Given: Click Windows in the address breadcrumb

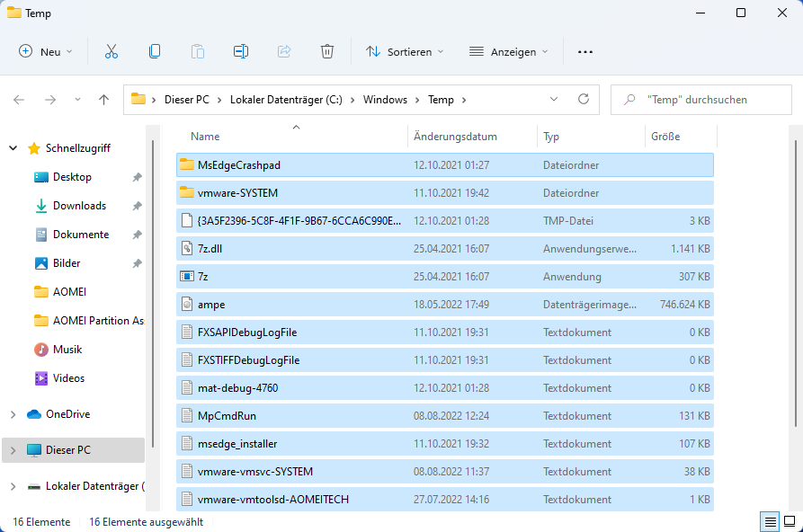Looking at the screenshot, I should click(x=385, y=100).
